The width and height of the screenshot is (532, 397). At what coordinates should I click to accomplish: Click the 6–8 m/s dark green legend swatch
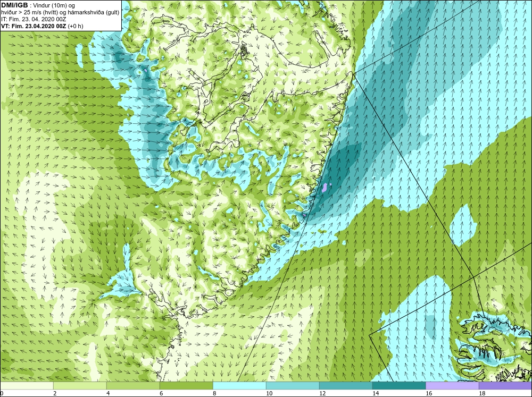click(186, 385)
